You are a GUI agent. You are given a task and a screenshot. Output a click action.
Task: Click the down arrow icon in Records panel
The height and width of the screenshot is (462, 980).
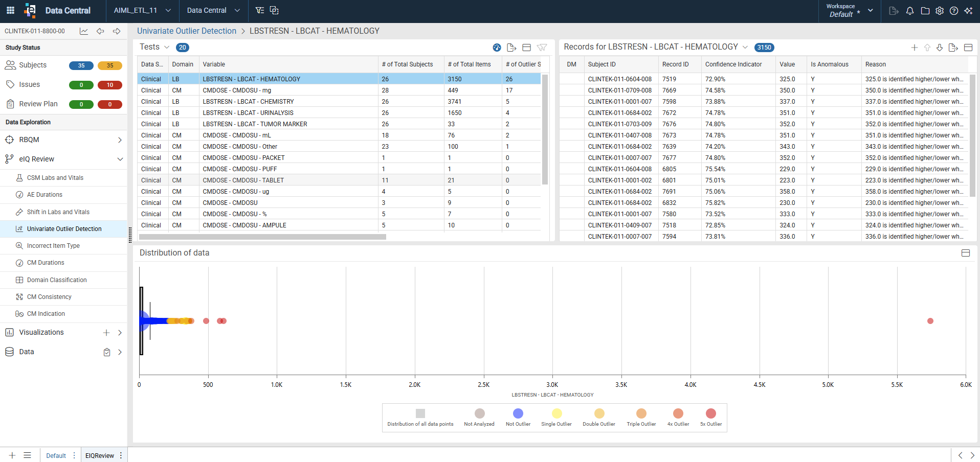pos(940,48)
